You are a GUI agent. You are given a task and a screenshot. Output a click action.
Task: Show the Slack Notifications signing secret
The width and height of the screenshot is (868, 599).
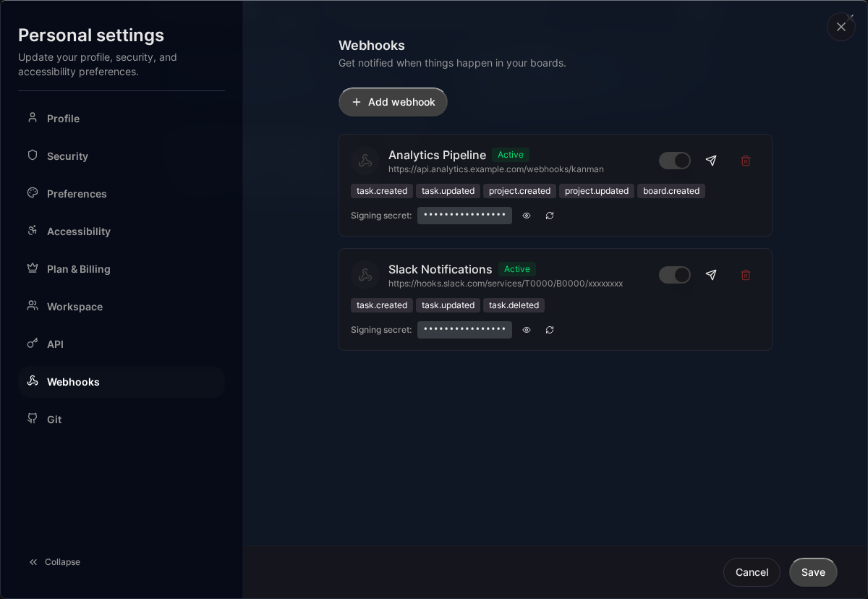pos(526,330)
